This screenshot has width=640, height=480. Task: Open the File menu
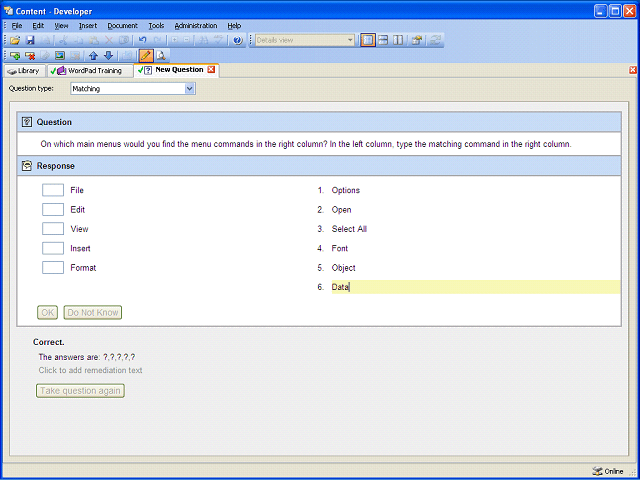point(17,26)
